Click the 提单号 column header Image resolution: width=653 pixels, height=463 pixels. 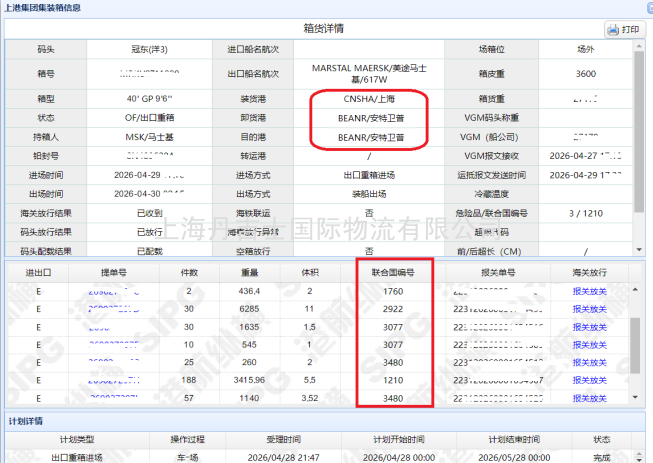114,273
